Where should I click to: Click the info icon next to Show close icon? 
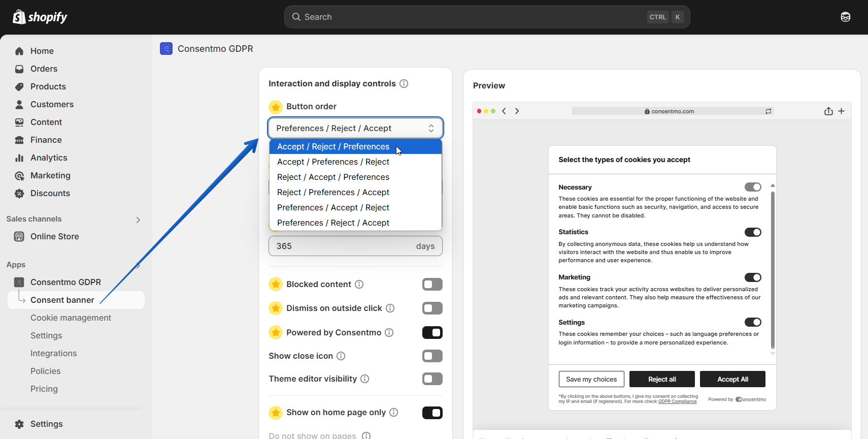coord(341,356)
